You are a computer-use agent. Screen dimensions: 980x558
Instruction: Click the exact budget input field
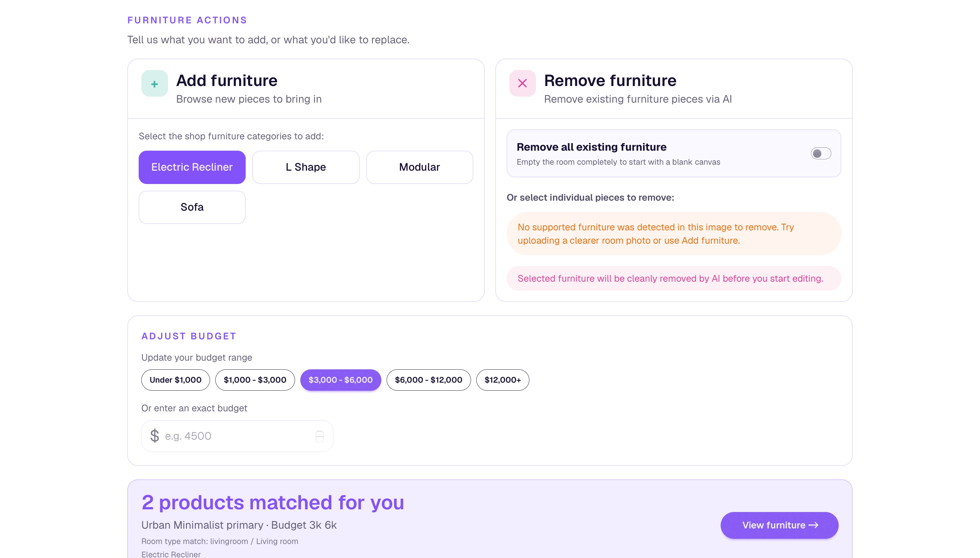[237, 436]
